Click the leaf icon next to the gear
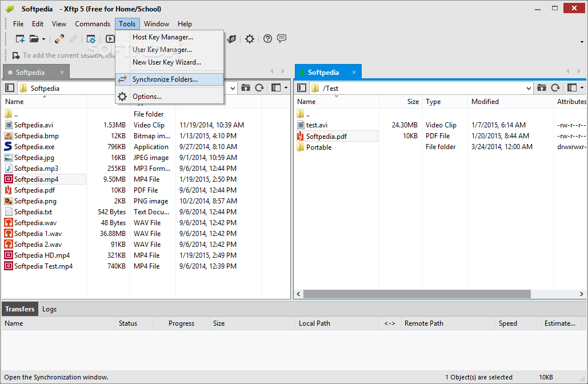 [232, 39]
